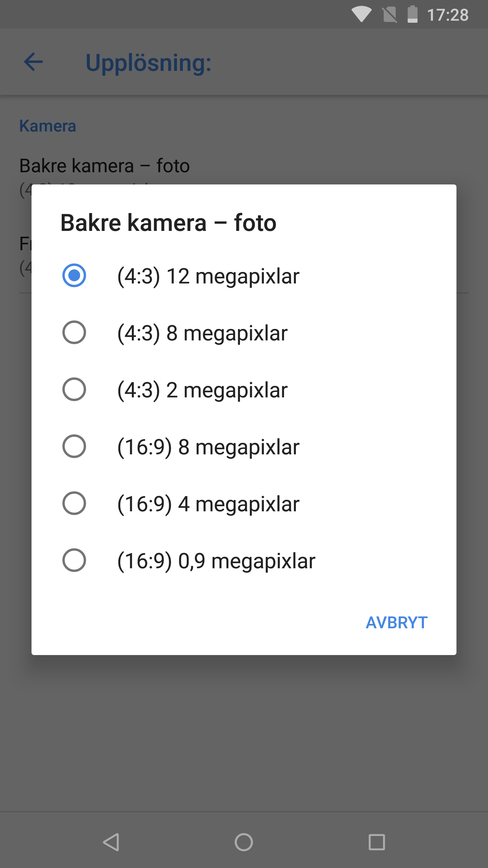This screenshot has height=868, width=488.
Task: Select the (16:9) 8 megapixlar radio button
Action: 74,446
